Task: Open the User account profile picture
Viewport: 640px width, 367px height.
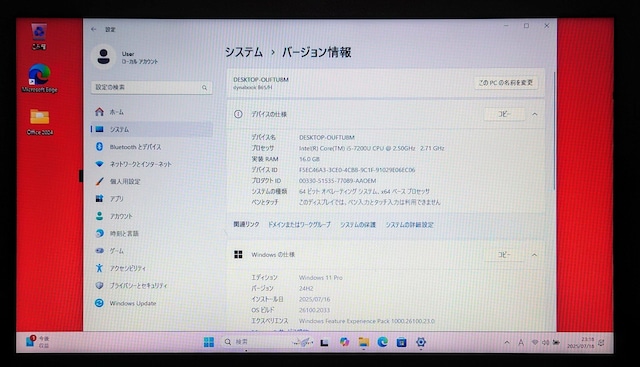Action: coord(103,56)
